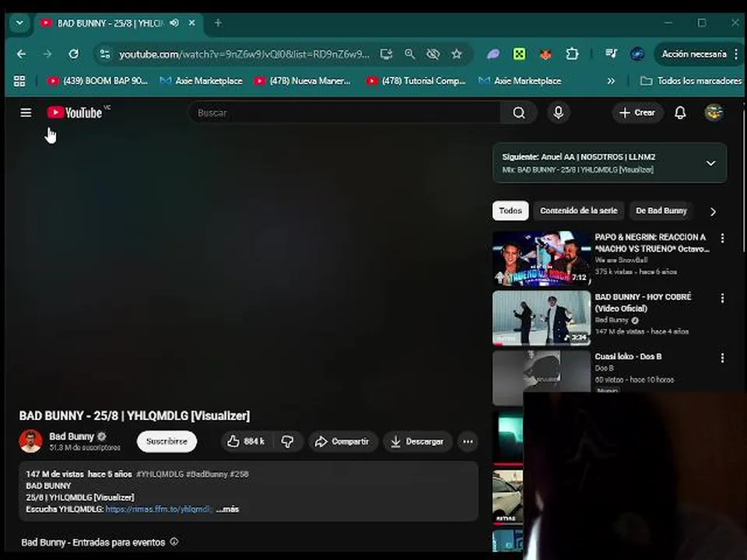Click the Descargar download button
The height and width of the screenshot is (560, 747).
point(417,442)
